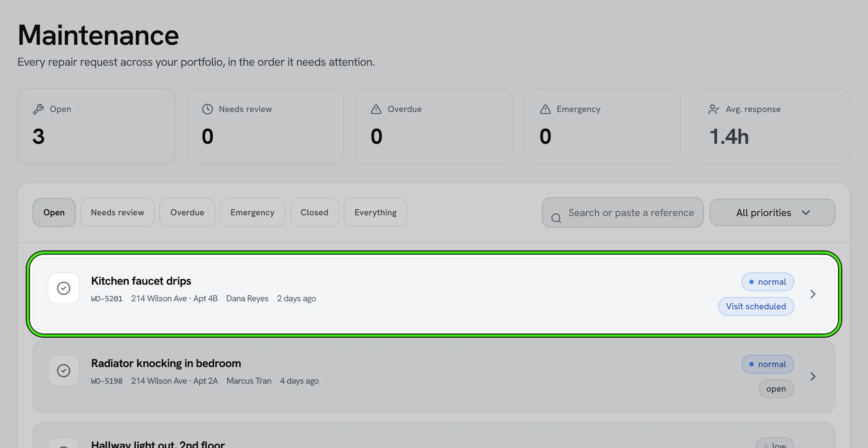This screenshot has height=448, width=868.
Task: Click the warning triangle on Emergency card
Action: pyautogui.click(x=545, y=109)
